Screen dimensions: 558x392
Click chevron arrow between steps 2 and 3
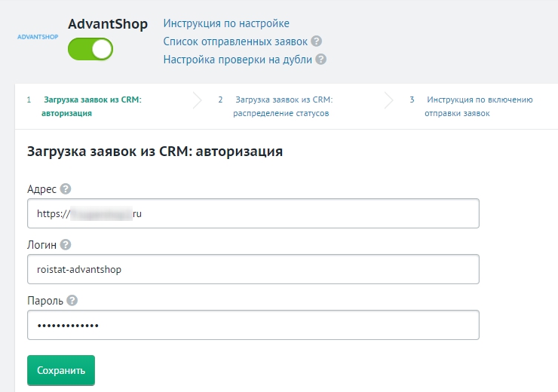pos(389,100)
